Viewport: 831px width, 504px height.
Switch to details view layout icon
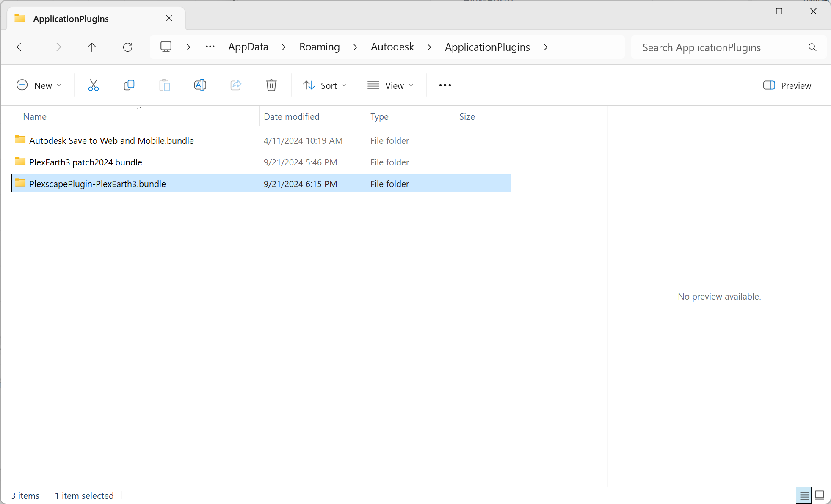click(805, 495)
